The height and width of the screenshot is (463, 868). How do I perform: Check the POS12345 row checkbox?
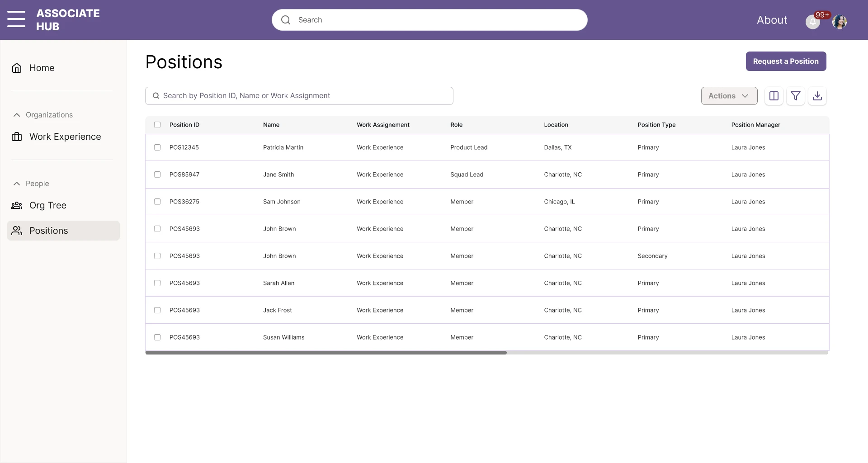coord(157,147)
